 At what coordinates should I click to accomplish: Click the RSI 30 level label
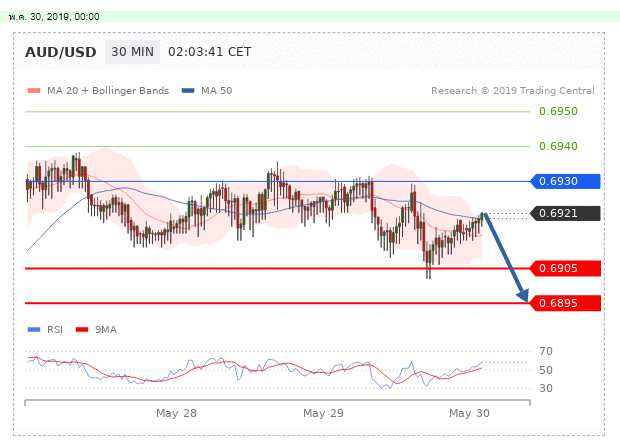[546, 388]
